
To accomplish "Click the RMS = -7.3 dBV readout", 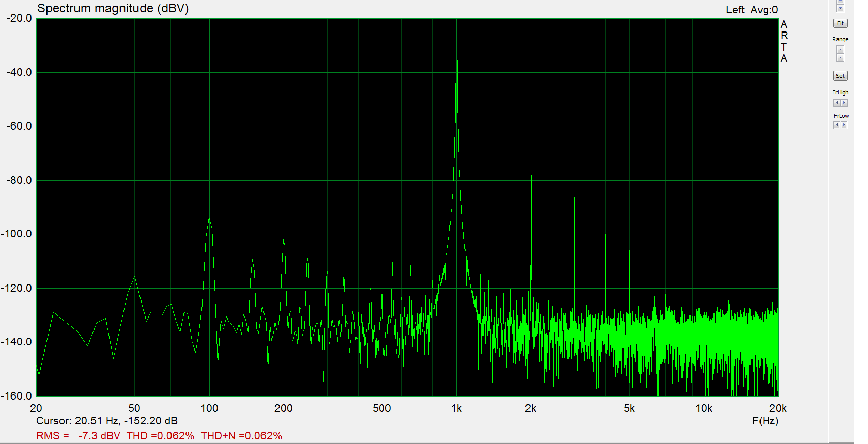I will tap(78, 436).
